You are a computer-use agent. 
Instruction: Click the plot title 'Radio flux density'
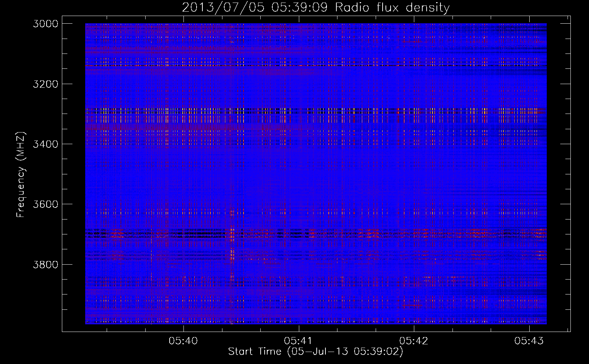point(392,8)
